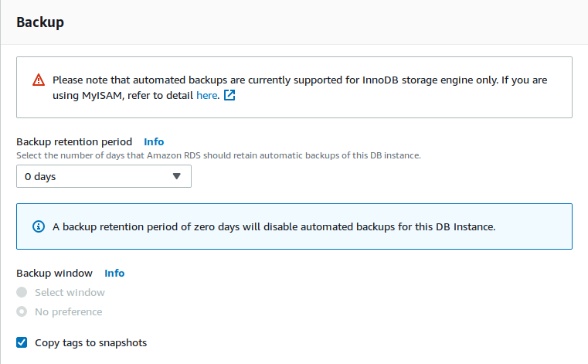
Task: Click the "Copy tags to snapshots" label
Action: (90, 342)
